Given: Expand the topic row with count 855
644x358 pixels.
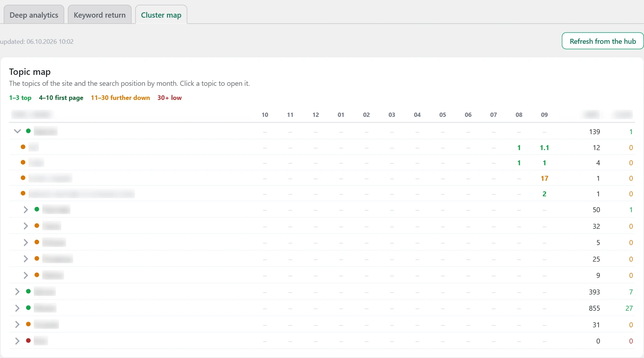Looking at the screenshot, I should (x=17, y=308).
